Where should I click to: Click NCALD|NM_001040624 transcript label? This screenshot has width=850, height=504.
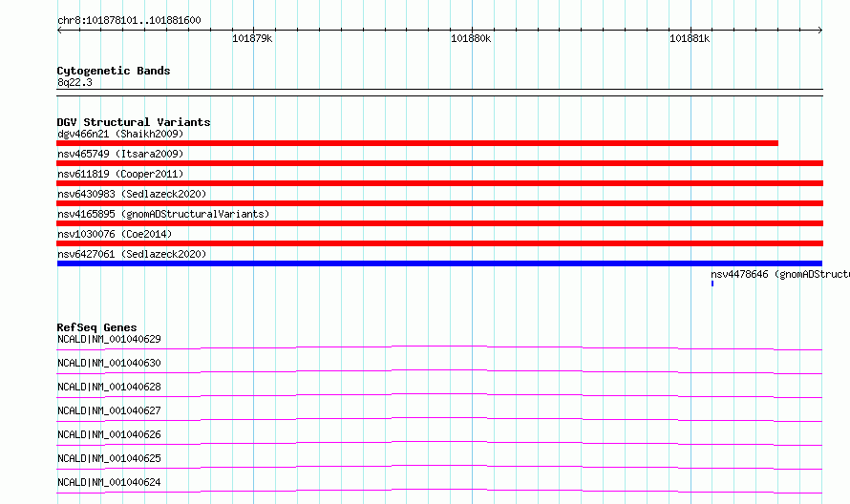coord(109,482)
